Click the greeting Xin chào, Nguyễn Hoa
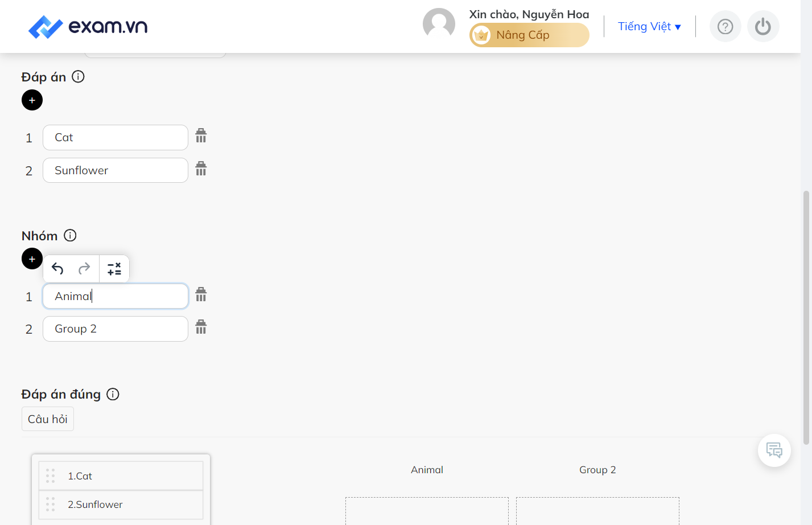This screenshot has height=525, width=812. coord(529,14)
